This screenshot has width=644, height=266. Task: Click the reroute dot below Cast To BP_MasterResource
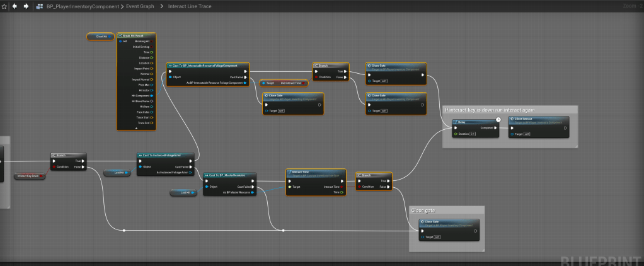coord(284,230)
